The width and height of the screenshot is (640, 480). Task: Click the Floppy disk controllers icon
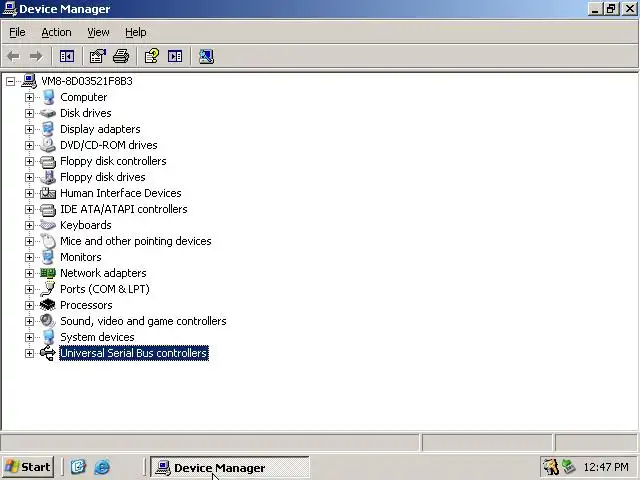(x=48, y=161)
